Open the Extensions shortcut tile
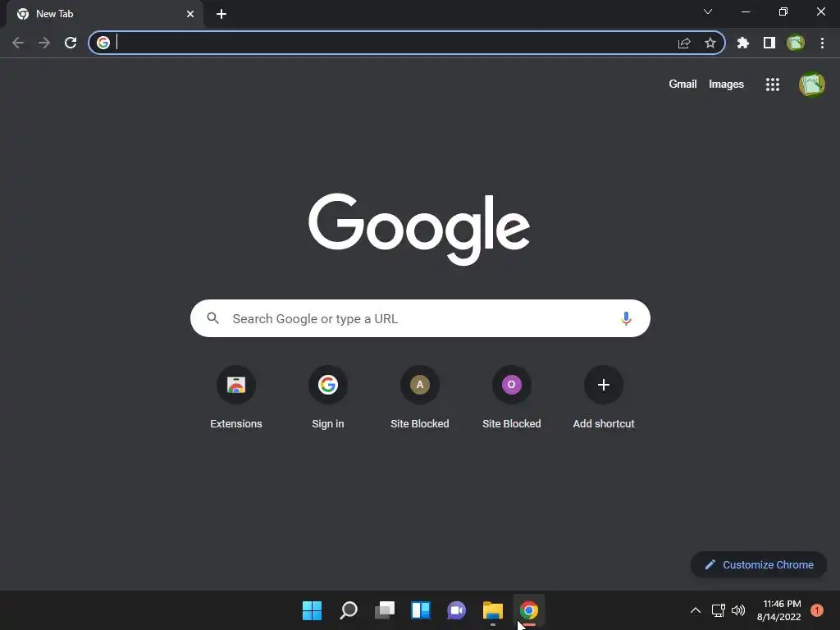The height and width of the screenshot is (630, 840). [236, 398]
